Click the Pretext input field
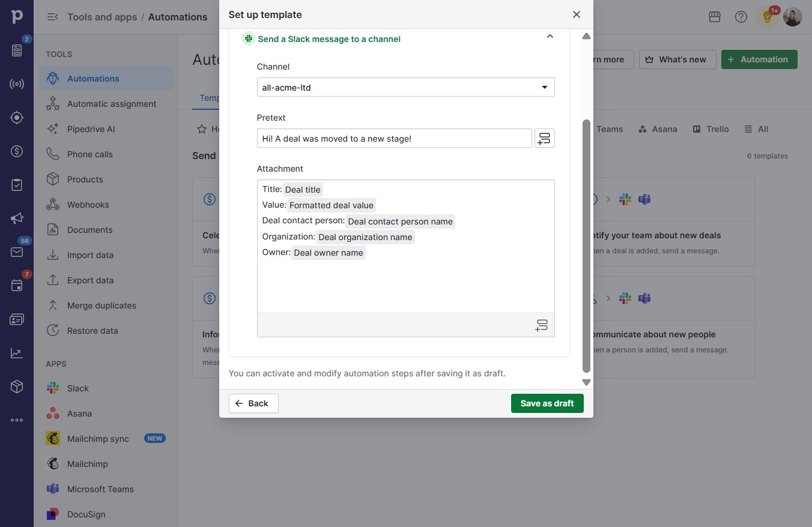812x527 pixels. coord(395,139)
